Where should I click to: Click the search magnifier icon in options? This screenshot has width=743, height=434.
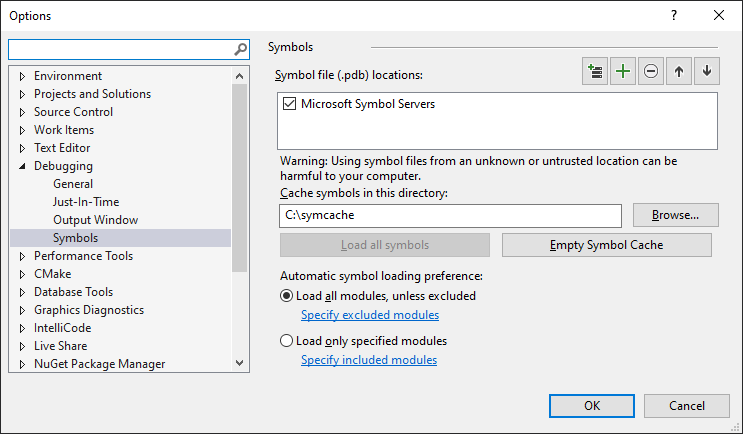click(241, 48)
